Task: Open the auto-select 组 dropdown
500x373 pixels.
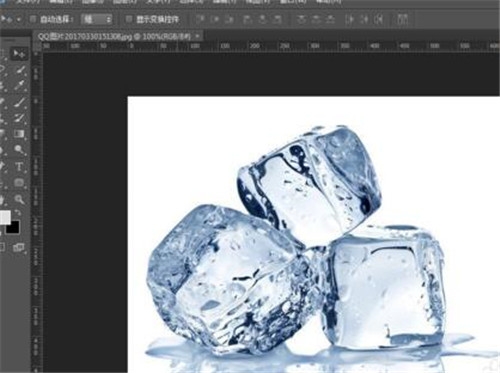Action: point(97,19)
